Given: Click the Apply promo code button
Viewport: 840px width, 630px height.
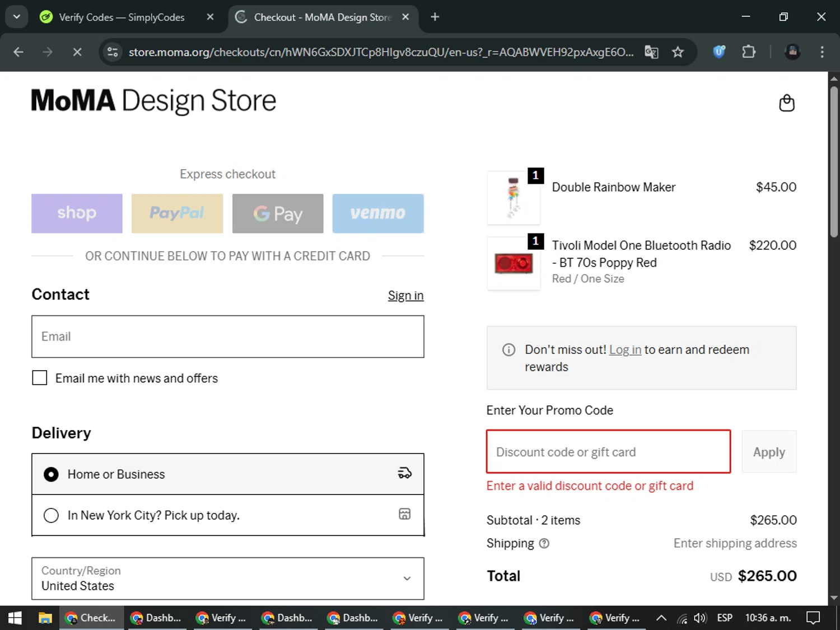Looking at the screenshot, I should (769, 452).
